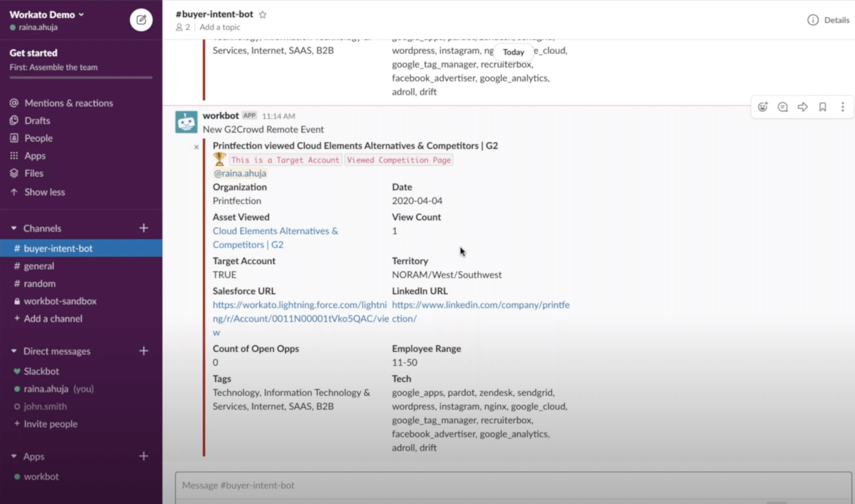Screen dimensions: 855x504
Task: Click the Details label in header
Action: point(837,20)
